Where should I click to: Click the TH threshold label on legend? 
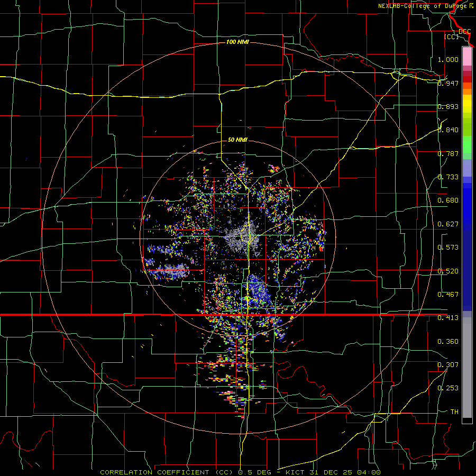454,412
